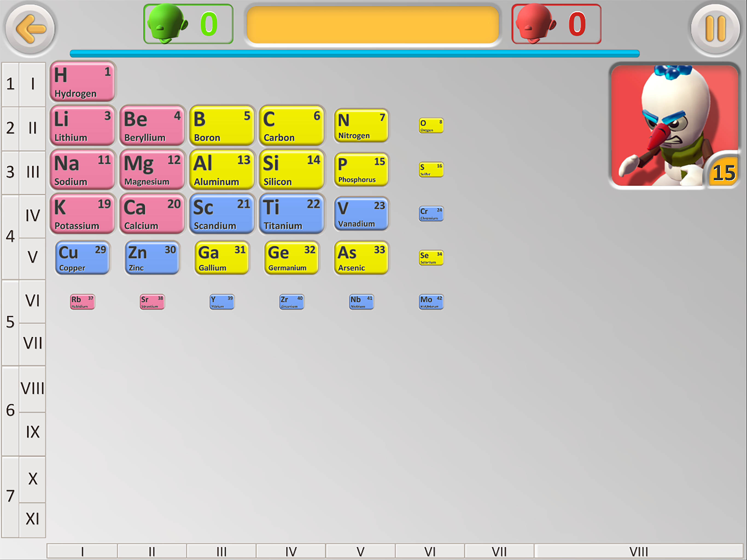747x560 pixels.
Task: Pick the Scandium element tile
Action: click(222, 214)
